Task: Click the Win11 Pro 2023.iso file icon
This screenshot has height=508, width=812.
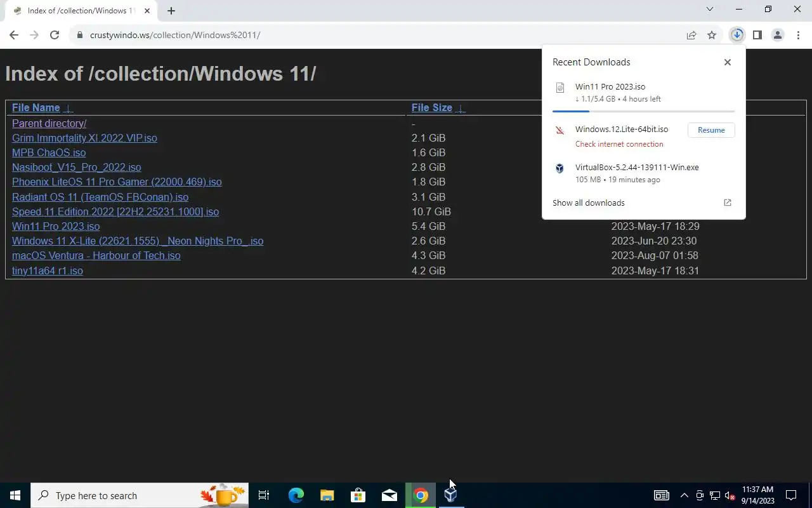Action: pos(560,88)
